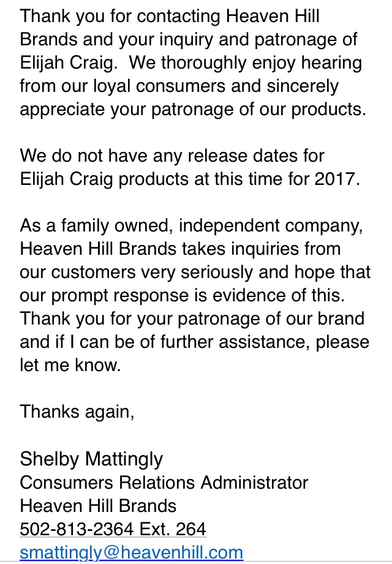This screenshot has height=564, width=392.
Task: Tap the 502-813-2364 Ext. 264 phone link
Action: pos(113,529)
